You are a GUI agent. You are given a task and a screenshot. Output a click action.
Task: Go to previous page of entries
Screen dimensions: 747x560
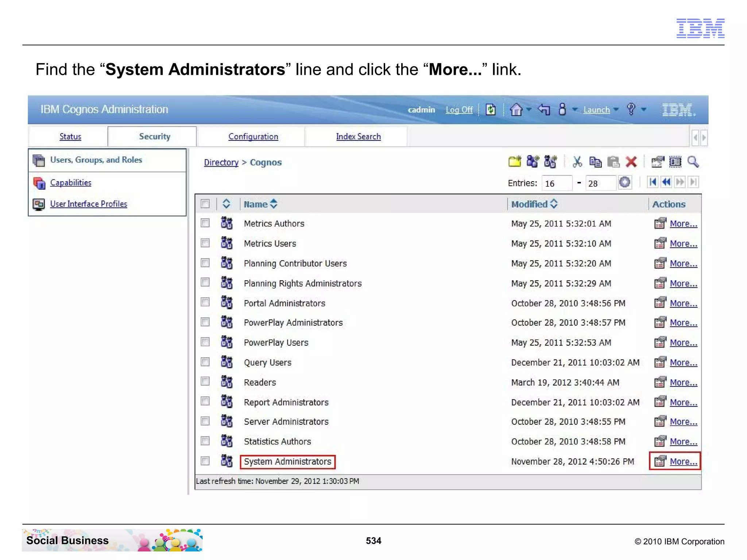coord(666,182)
